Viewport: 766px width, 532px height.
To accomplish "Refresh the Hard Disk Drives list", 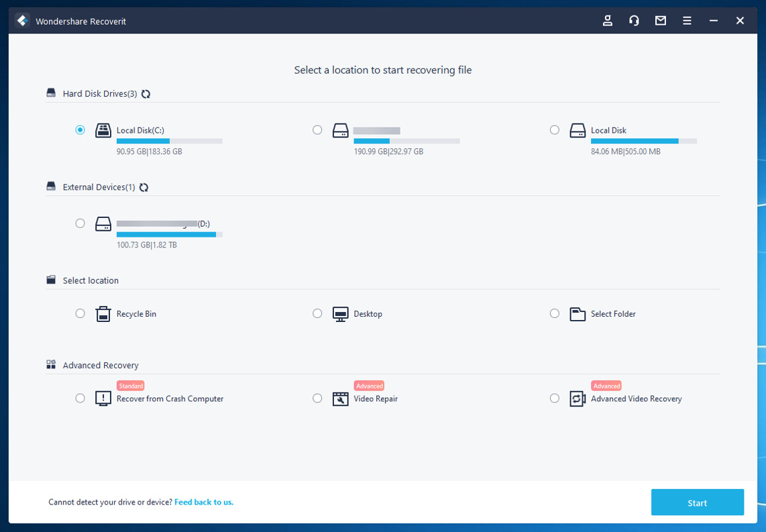I will pyautogui.click(x=146, y=94).
